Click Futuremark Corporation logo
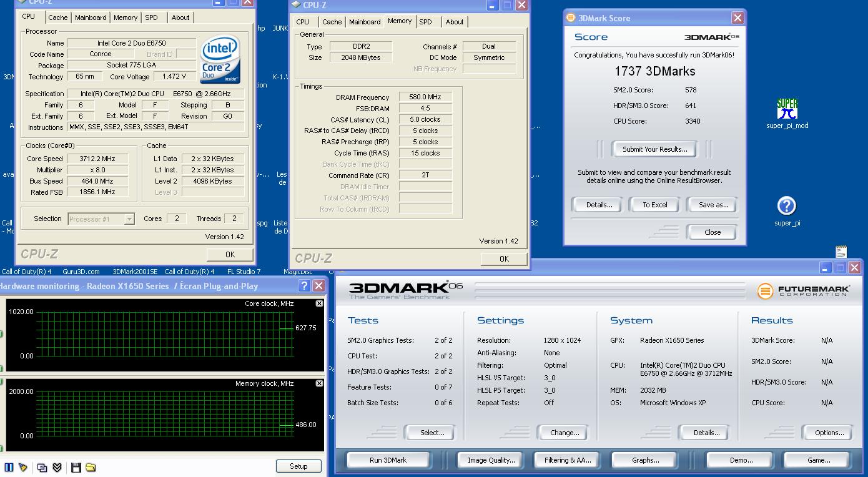 coord(803,291)
